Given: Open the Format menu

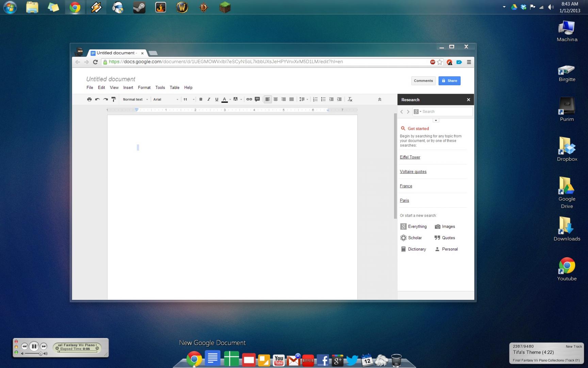Looking at the screenshot, I should point(144,88).
